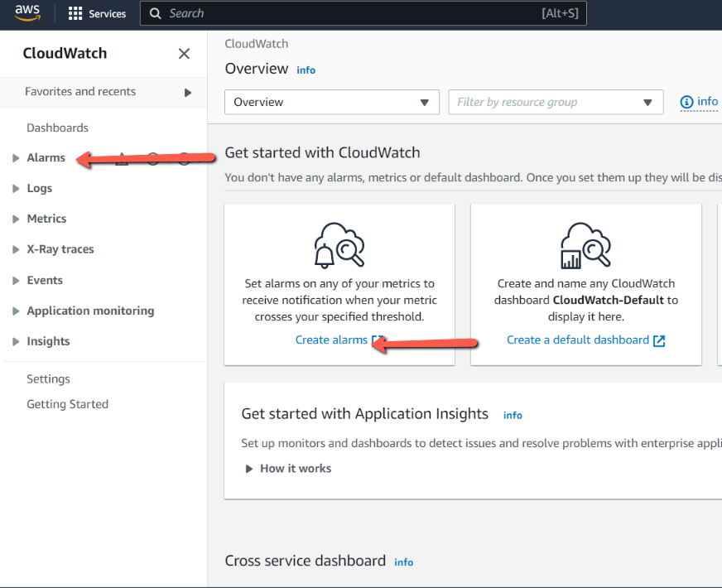Open Logs in the sidebar
This screenshot has width=722, height=588.
point(40,188)
